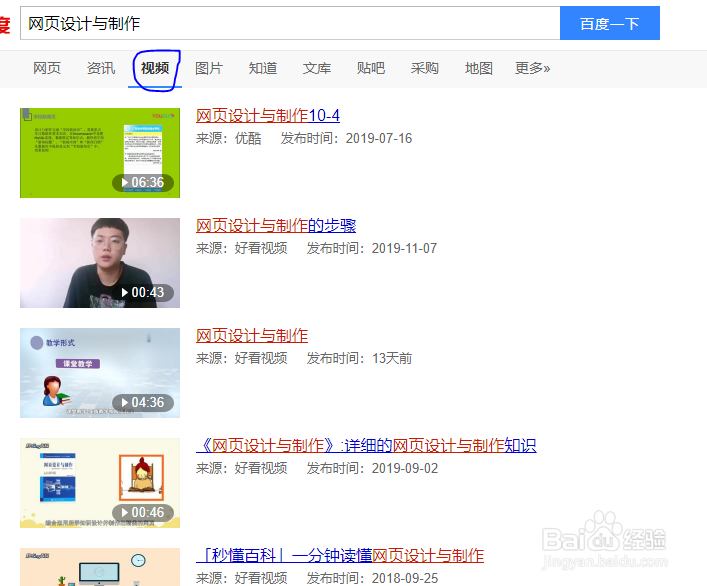Click the text 发布时间:2019-11-07
The height and width of the screenshot is (586, 707).
[372, 248]
